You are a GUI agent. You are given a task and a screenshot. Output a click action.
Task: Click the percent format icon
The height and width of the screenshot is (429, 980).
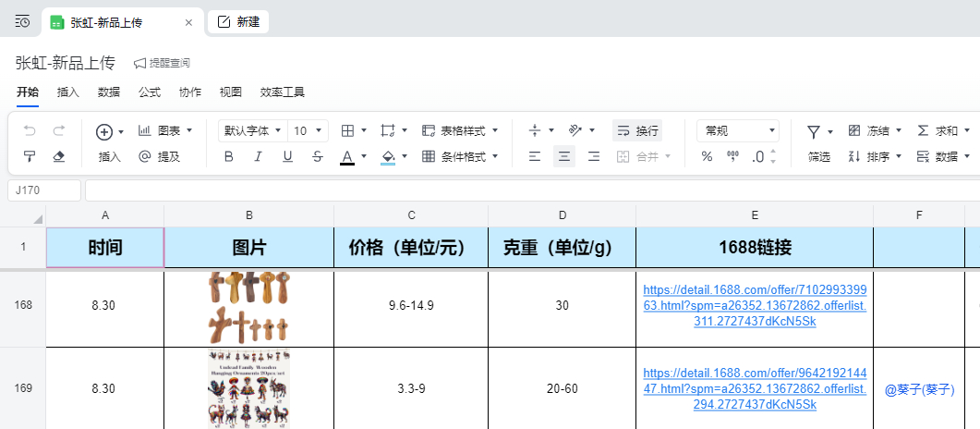(707, 156)
